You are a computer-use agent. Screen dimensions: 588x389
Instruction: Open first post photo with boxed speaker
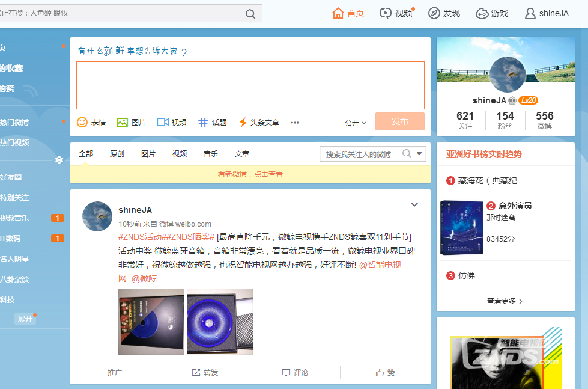151,322
